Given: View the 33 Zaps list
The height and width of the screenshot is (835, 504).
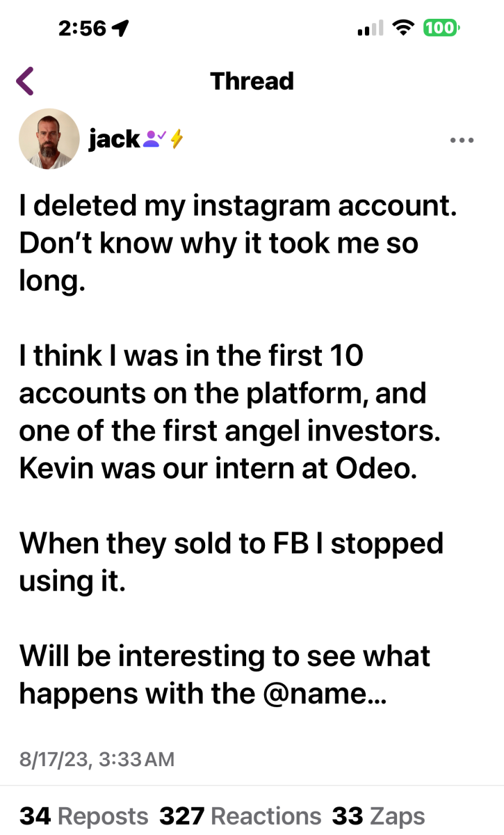Looking at the screenshot, I should pyautogui.click(x=378, y=816).
